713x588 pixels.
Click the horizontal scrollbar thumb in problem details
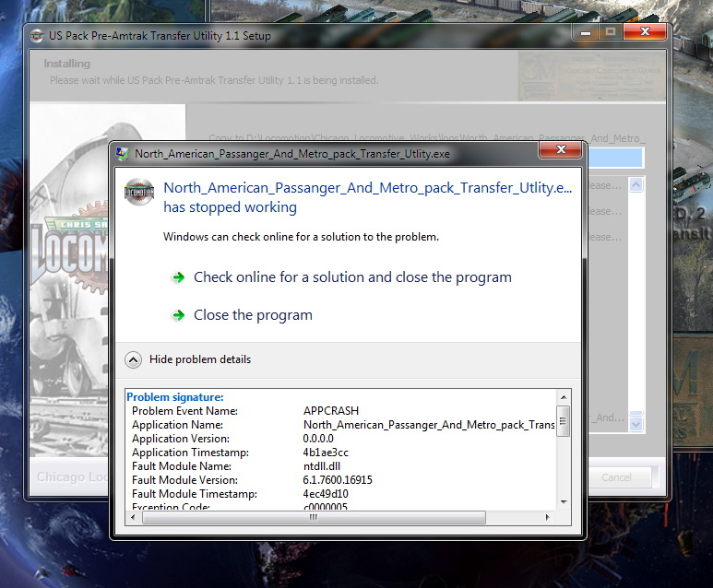[x=314, y=518]
